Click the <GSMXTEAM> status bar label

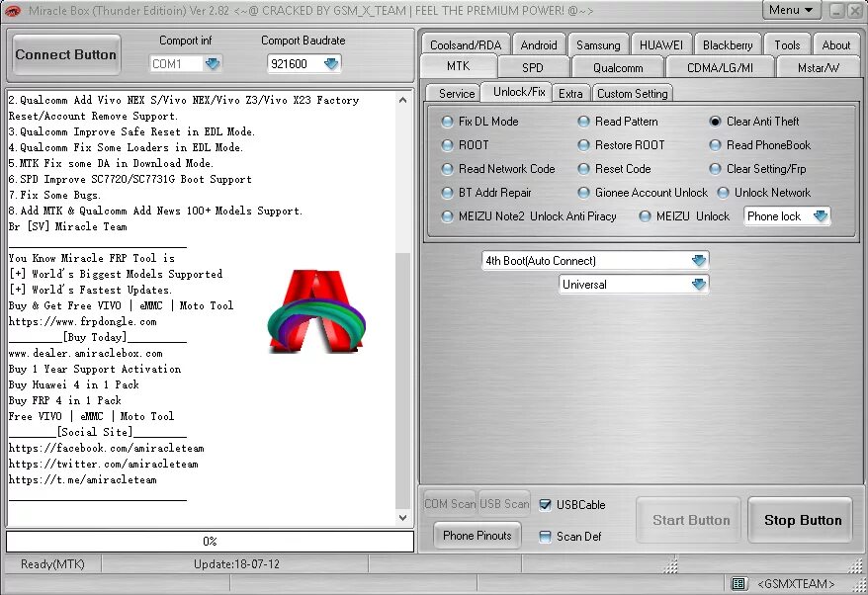(796, 584)
